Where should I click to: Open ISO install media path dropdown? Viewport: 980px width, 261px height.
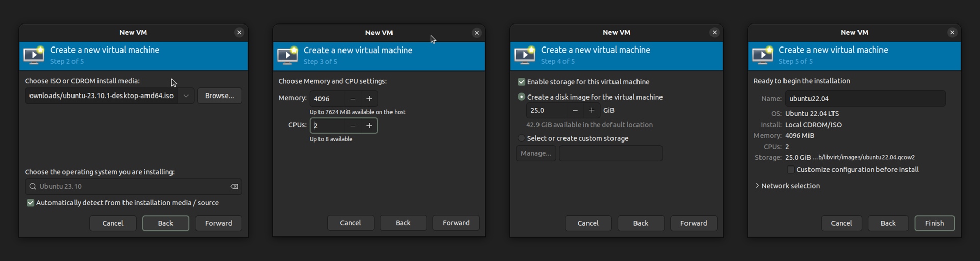tap(186, 96)
